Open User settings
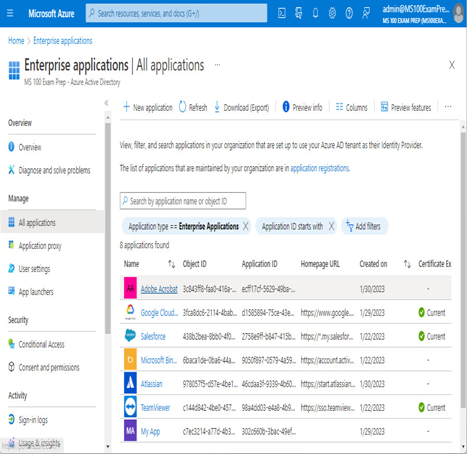Image resolution: width=468 pixels, height=456 pixels. pos(29,269)
